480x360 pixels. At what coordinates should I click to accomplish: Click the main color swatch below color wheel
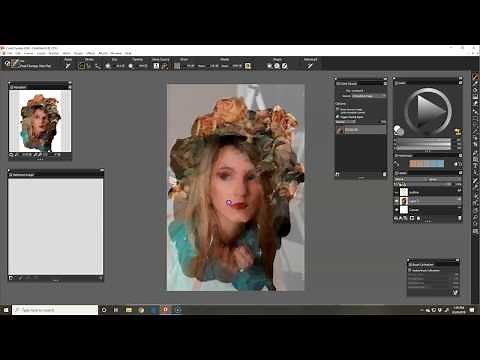coord(397,129)
